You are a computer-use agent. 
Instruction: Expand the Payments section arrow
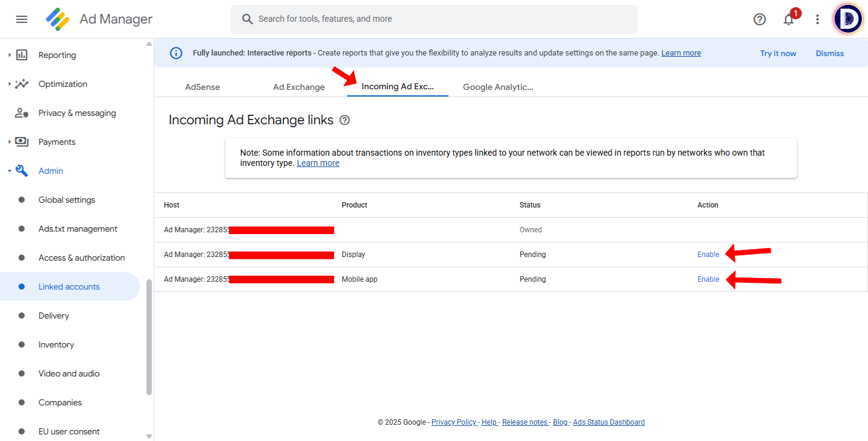(x=9, y=142)
